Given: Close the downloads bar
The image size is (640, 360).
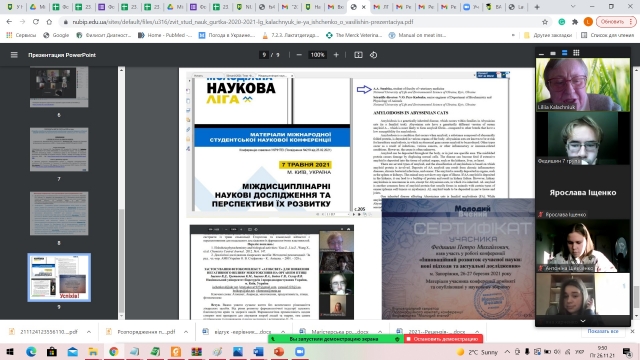Looking at the screenshot, I should 632,331.
